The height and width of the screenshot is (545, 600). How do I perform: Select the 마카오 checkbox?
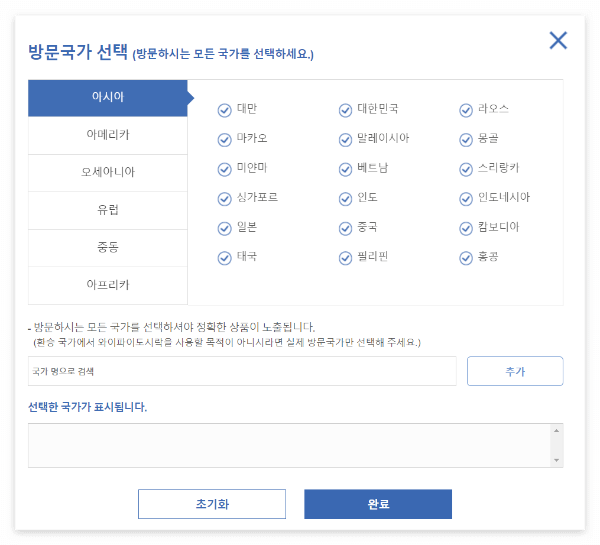point(225,140)
